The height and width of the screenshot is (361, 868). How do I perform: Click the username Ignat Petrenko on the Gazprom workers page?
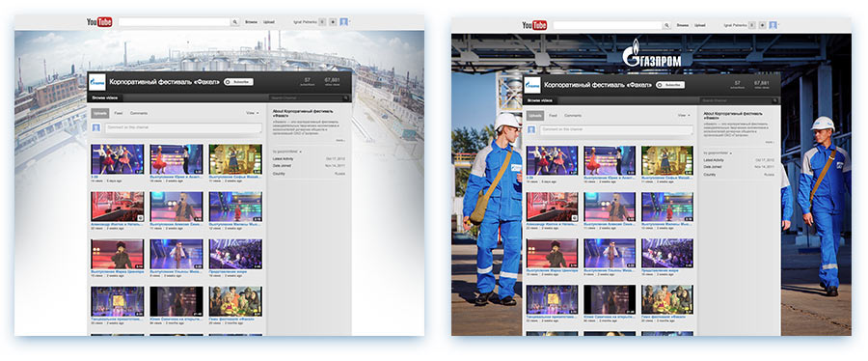735,25
